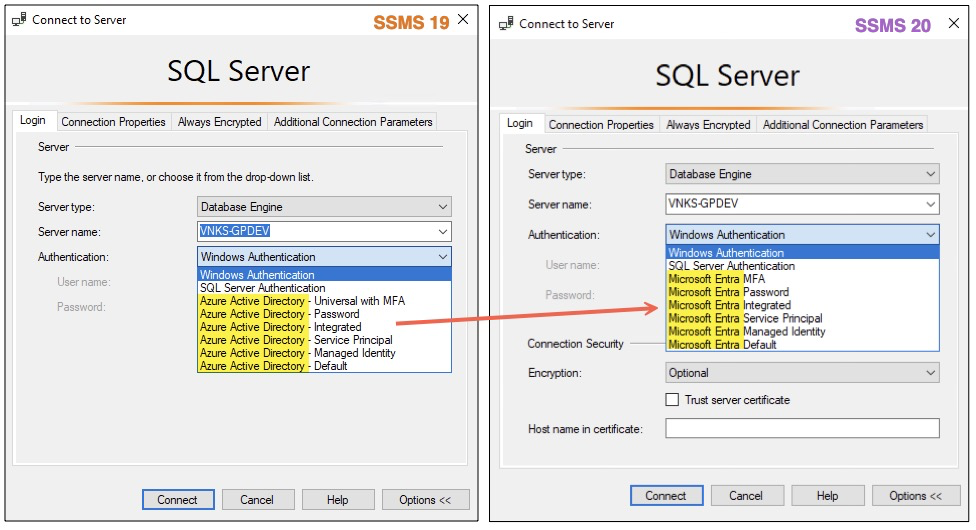The height and width of the screenshot is (530, 976).
Task: Open Additional Connection Parameters tab in SSMS 19
Action: (353, 122)
